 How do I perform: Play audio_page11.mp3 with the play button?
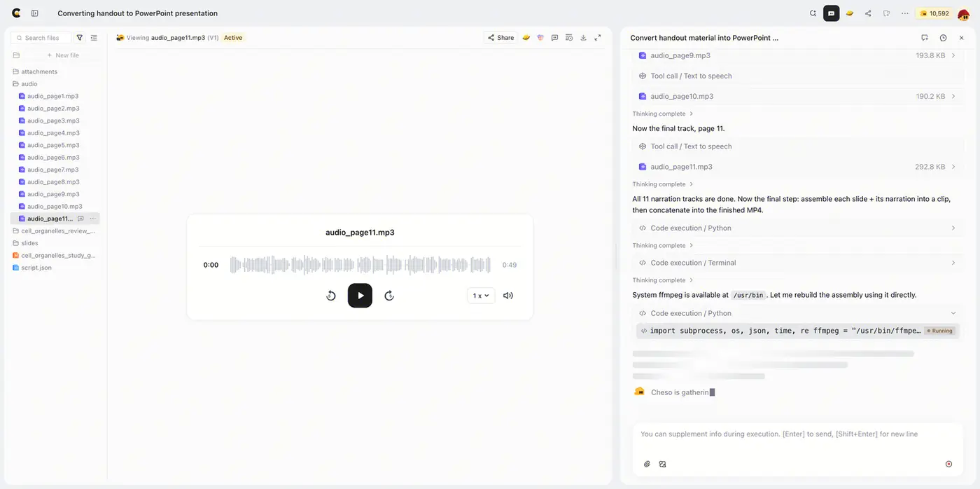tap(360, 296)
